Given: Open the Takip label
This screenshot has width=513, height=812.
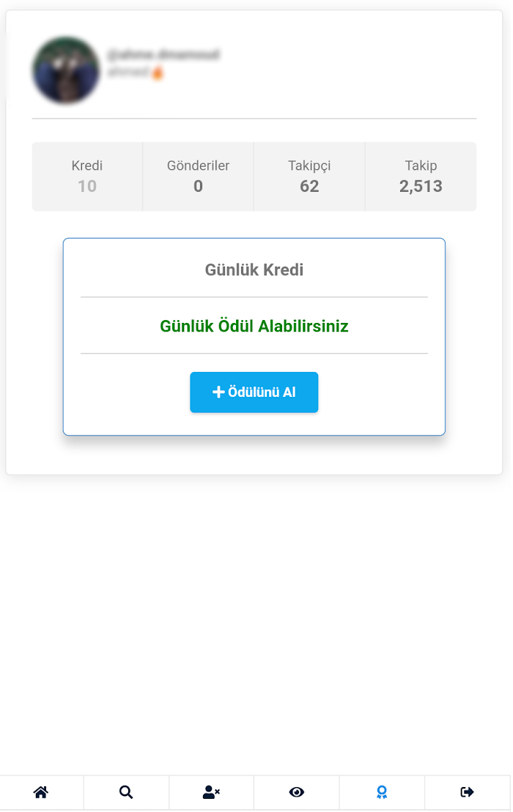Looking at the screenshot, I should (421, 165).
